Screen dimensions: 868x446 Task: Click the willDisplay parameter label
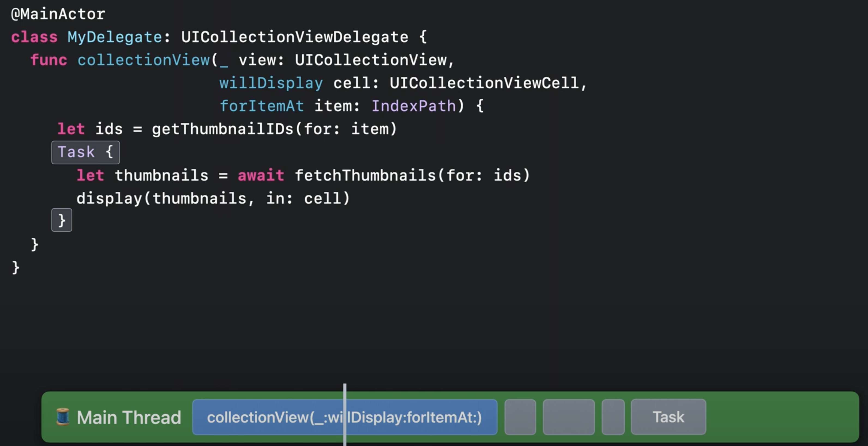click(271, 83)
